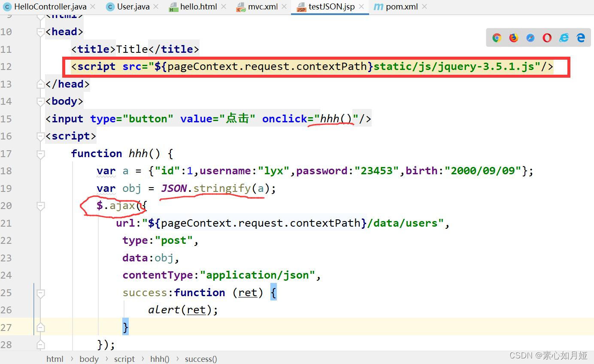Click line number 18 in gutter

click(x=6, y=171)
